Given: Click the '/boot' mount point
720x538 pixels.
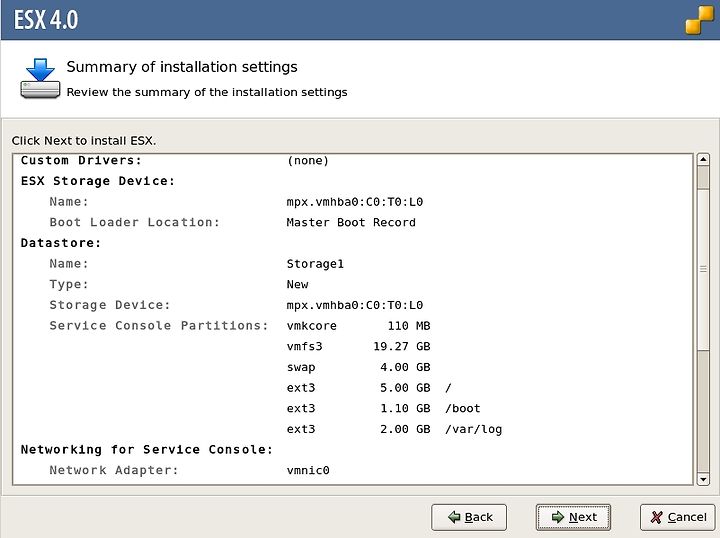Looking at the screenshot, I should (462, 409).
